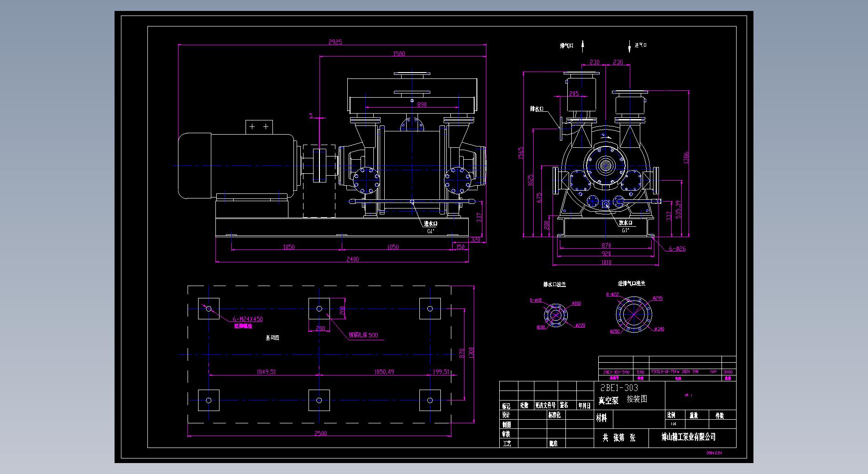Select the 199.51 dimension text
868x474 pixels.
click(x=440, y=372)
